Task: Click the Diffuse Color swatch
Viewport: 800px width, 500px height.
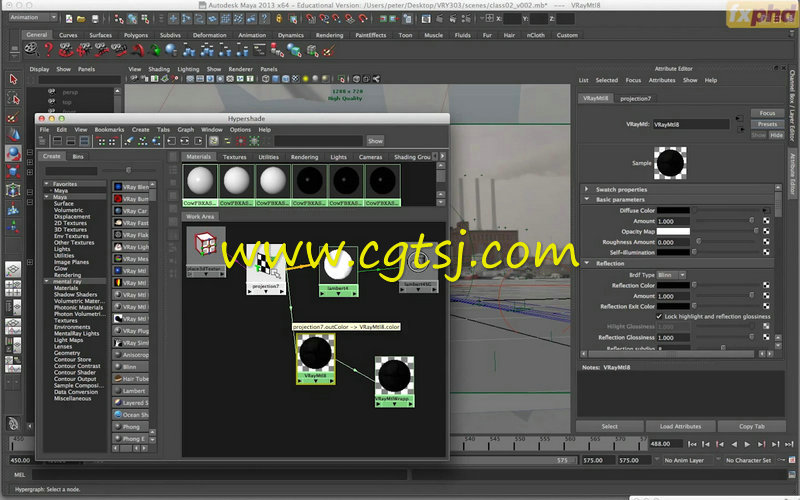Action: click(x=673, y=210)
